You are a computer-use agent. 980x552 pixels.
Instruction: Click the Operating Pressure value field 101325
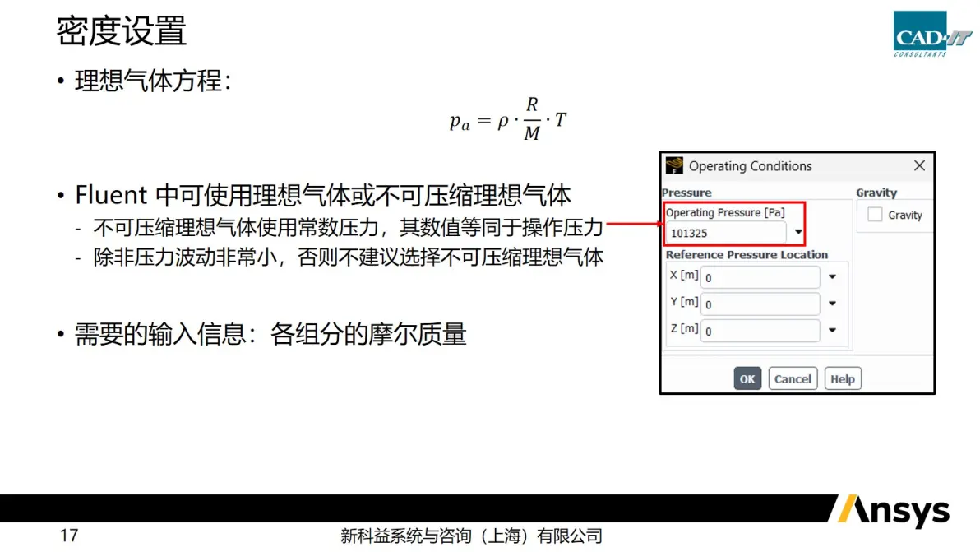pos(726,233)
